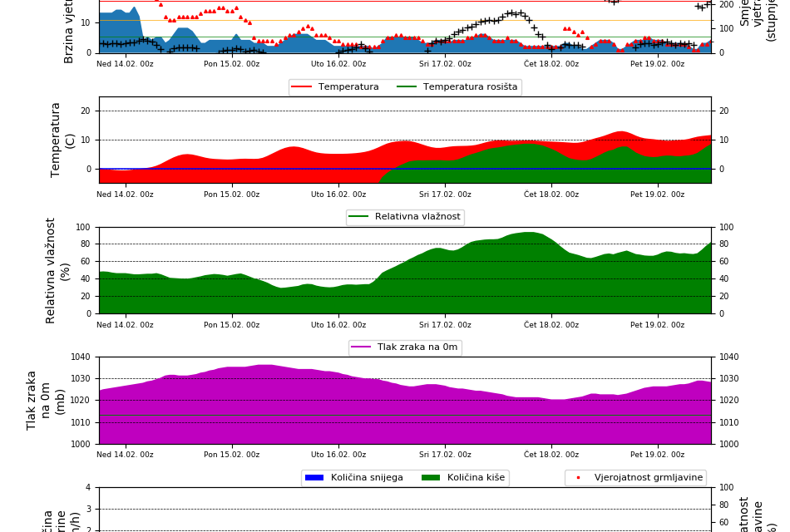Viewport: 790px width, 532px height.
Task: Click 'Sri 17.02. 00z' under the humidity chart
Action: pyautogui.click(x=446, y=325)
